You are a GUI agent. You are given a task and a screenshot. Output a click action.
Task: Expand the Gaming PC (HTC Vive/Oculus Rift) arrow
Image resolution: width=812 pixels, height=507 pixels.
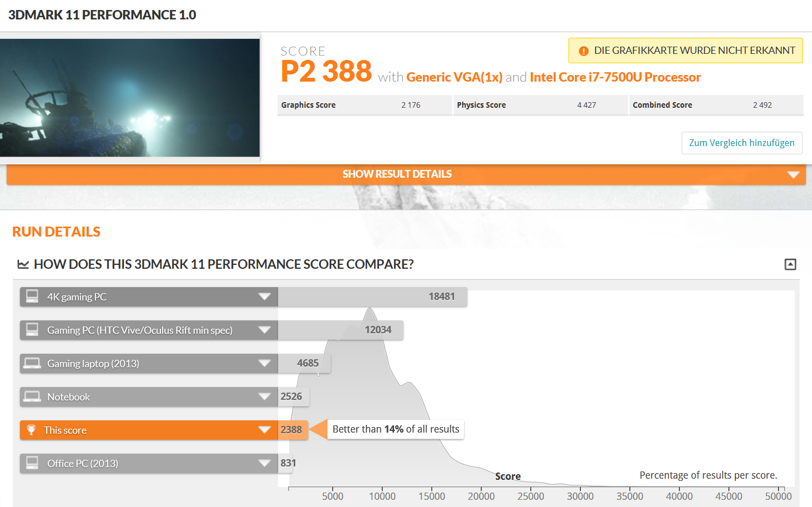pyautogui.click(x=264, y=330)
